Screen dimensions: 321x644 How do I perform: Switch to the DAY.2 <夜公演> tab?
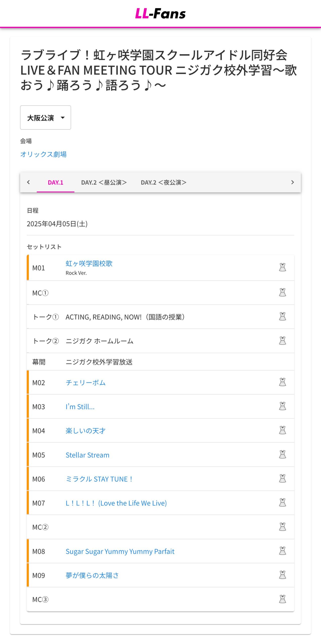(163, 182)
